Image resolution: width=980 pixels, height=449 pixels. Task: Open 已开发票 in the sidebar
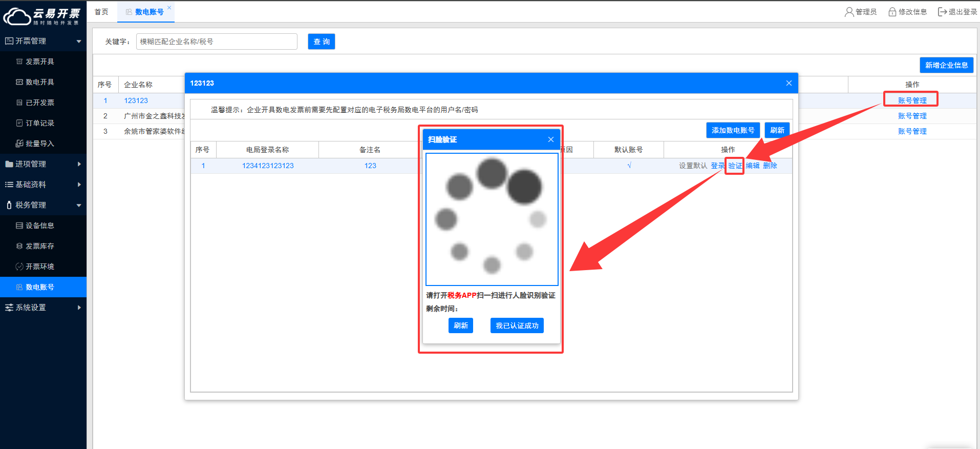[40, 103]
